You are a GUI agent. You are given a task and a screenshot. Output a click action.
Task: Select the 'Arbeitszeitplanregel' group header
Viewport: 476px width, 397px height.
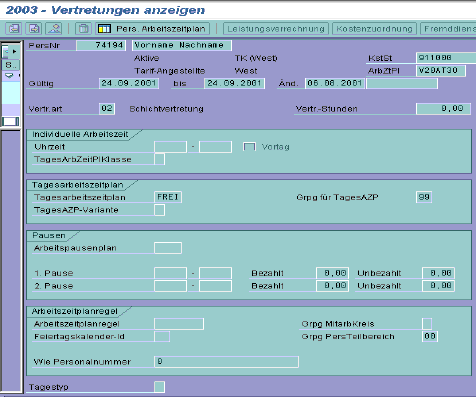tap(75, 311)
